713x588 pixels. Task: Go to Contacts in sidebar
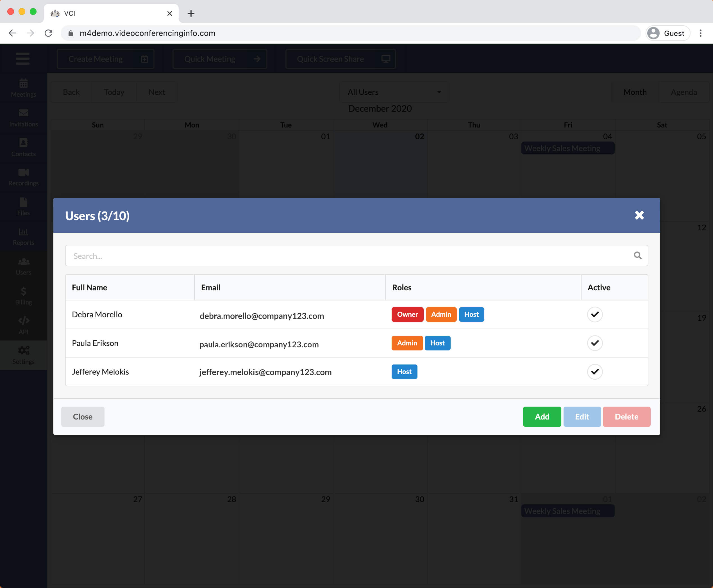23,147
